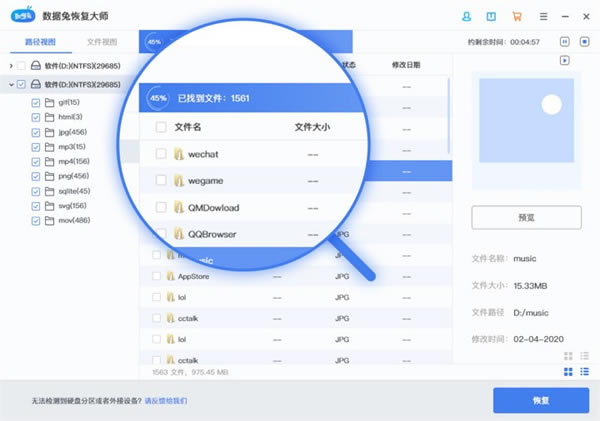Switch to the 文件视图 tab

(102, 42)
